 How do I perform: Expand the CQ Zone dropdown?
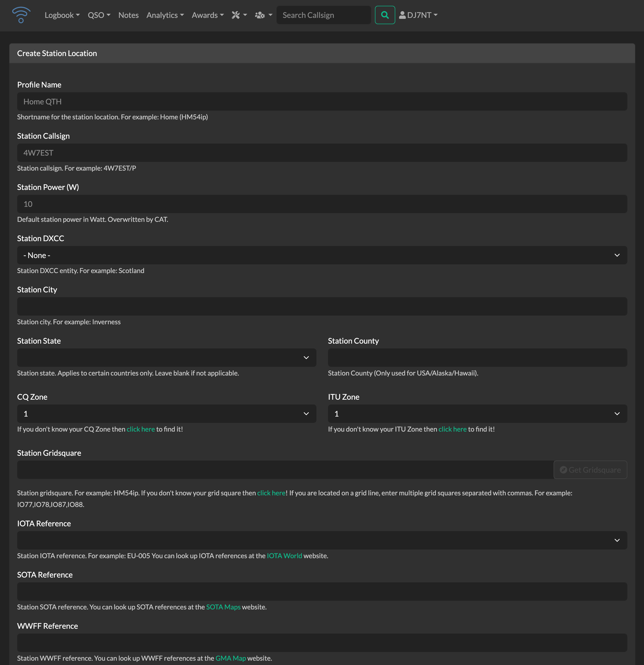click(x=167, y=414)
